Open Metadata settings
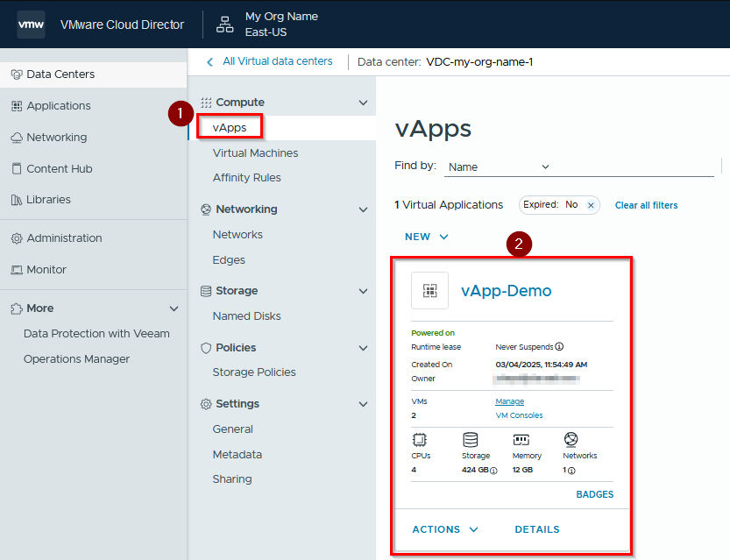Viewport: 730px width, 560px height. (237, 454)
